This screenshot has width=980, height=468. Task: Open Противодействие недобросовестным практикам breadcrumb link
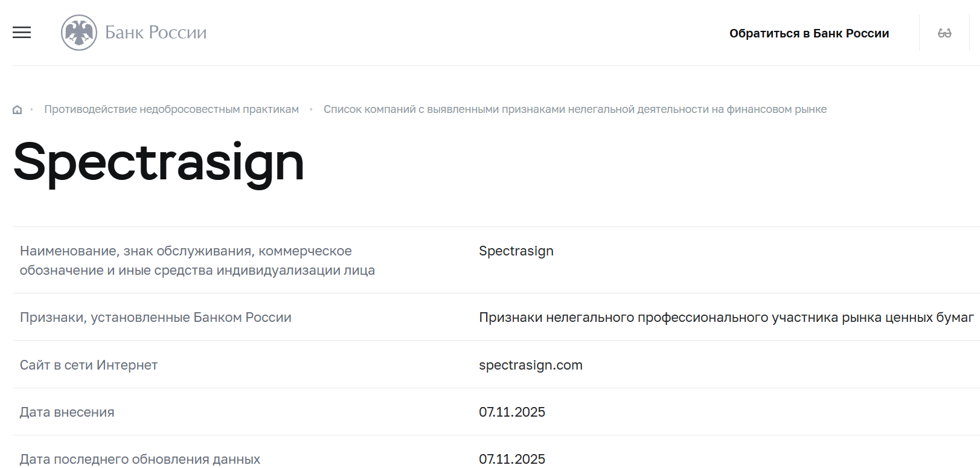pyautogui.click(x=171, y=109)
